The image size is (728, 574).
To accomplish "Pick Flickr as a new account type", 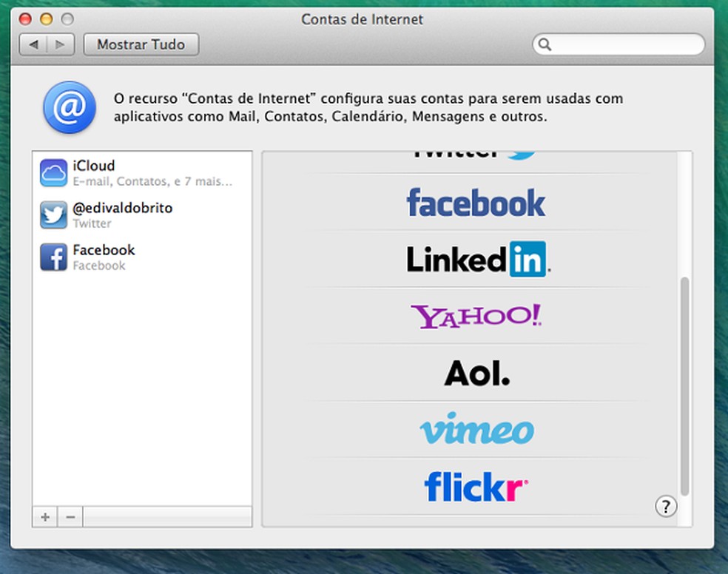I will point(476,486).
